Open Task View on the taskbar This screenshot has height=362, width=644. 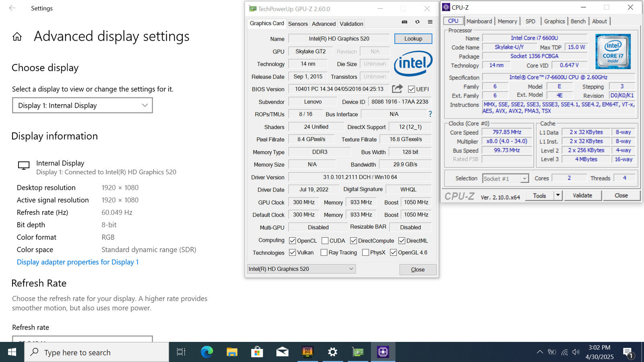(181, 352)
